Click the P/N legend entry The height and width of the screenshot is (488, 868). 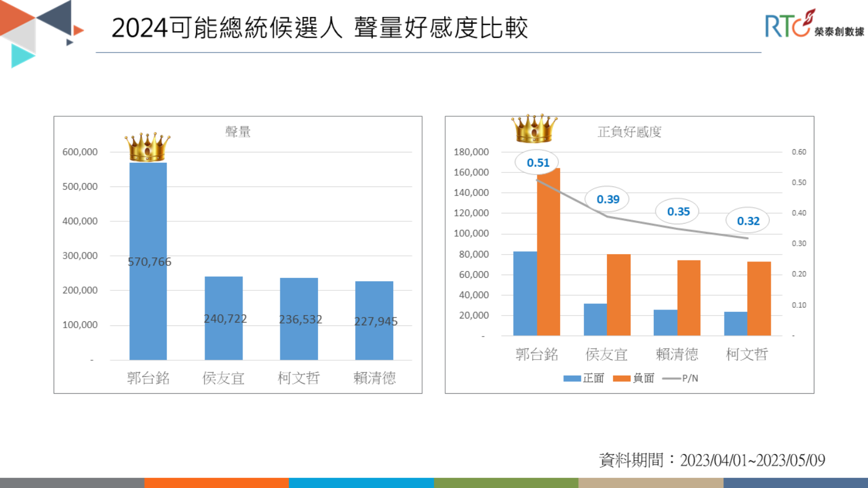click(x=680, y=378)
